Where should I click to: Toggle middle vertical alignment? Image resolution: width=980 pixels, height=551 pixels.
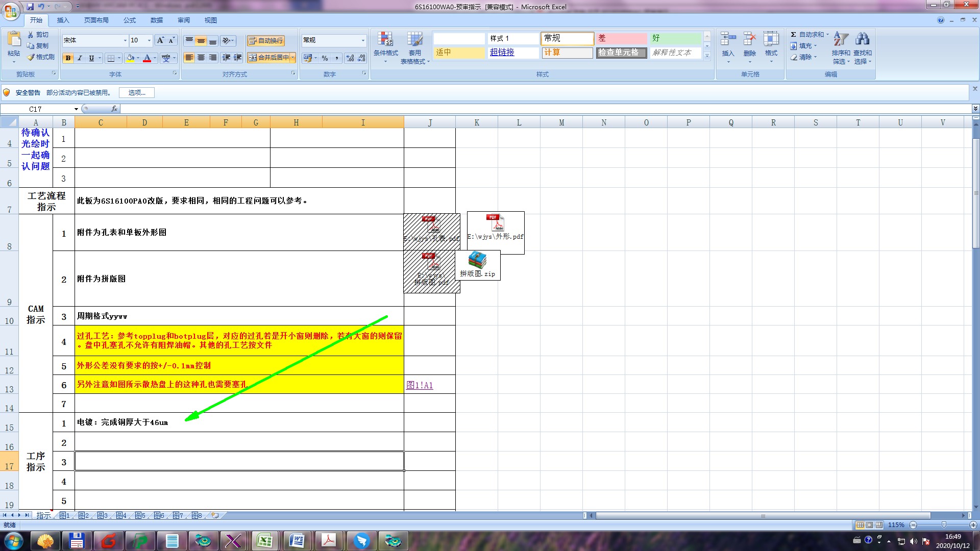(x=201, y=40)
